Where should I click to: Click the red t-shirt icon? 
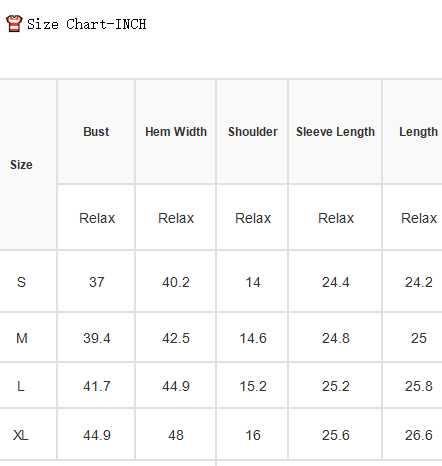click(x=14, y=24)
